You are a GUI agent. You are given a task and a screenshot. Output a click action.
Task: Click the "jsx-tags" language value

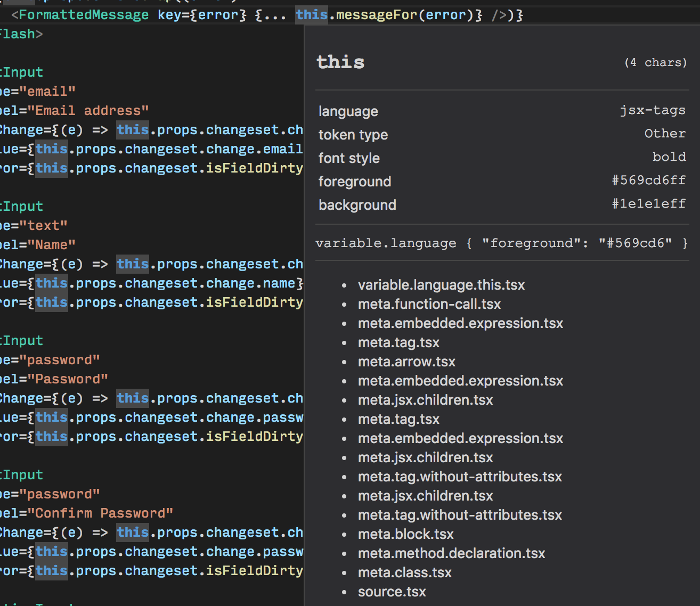coord(653,110)
